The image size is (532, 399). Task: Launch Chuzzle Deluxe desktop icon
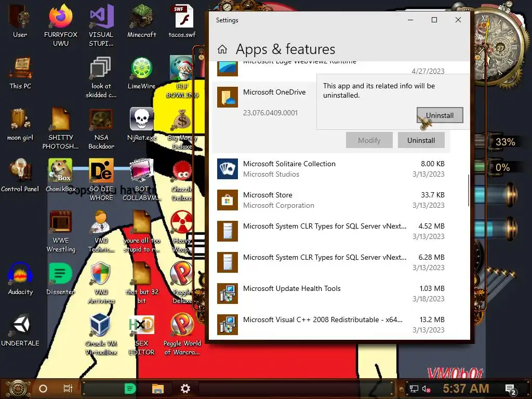[182, 180]
